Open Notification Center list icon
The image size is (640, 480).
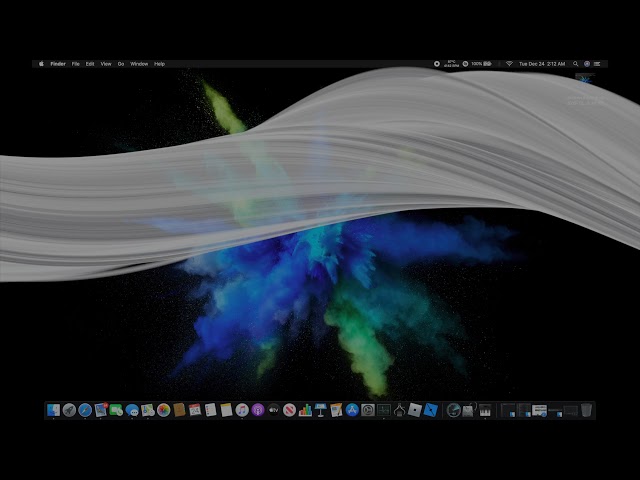click(x=597, y=64)
